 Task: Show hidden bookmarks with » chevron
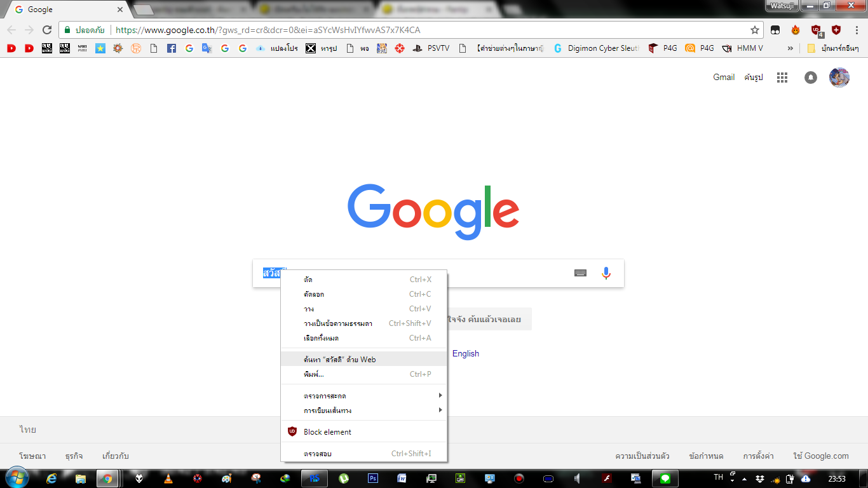pyautogui.click(x=790, y=48)
